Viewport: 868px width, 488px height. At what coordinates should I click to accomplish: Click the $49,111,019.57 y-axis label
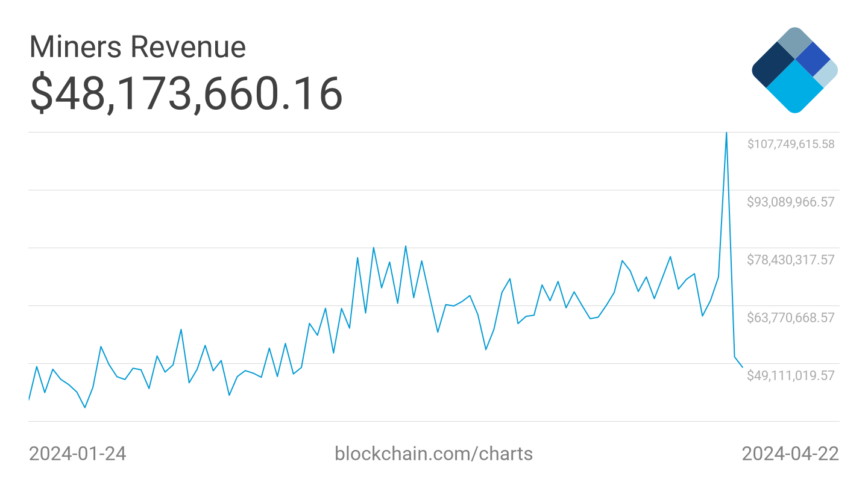pyautogui.click(x=791, y=375)
